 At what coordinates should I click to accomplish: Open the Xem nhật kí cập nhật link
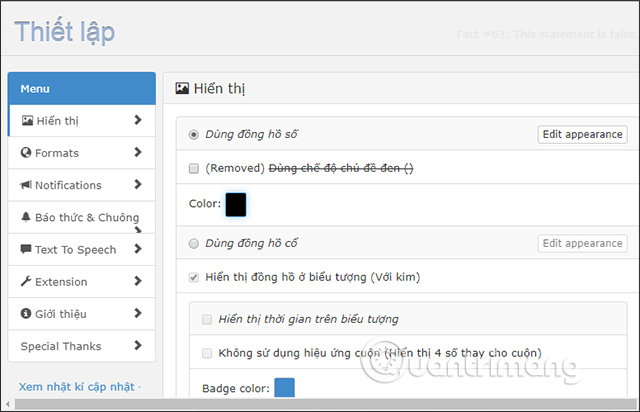click(77, 387)
